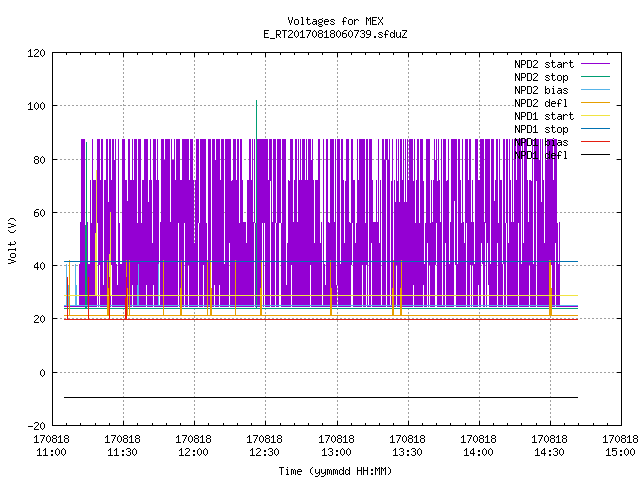This screenshot has height=480, width=640.
Task: Select the file name E_RT20170818060739.sfduZ
Action: point(335,34)
